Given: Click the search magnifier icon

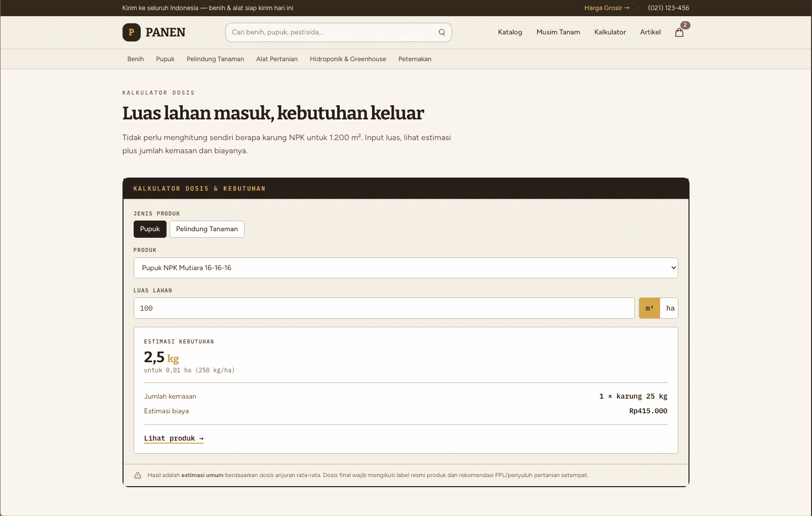Looking at the screenshot, I should (x=442, y=32).
